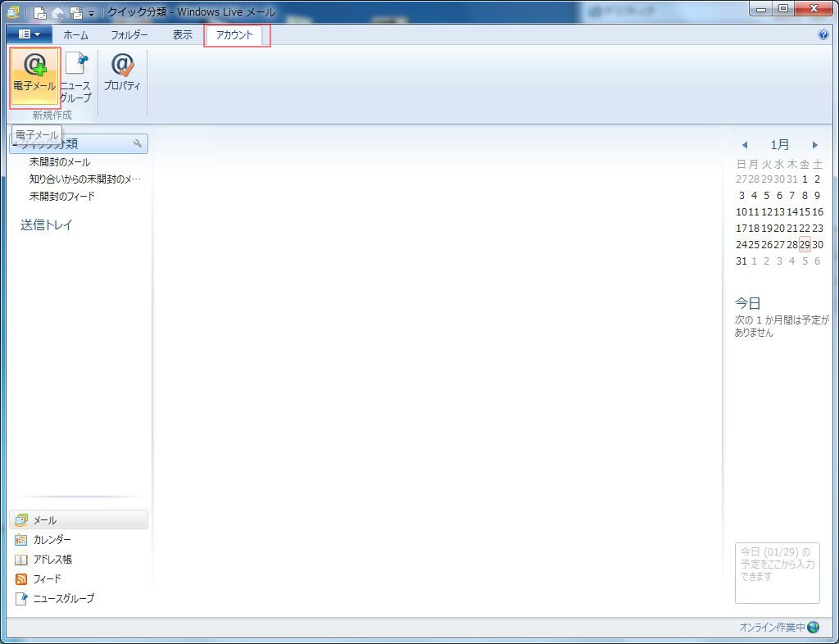Image resolution: width=839 pixels, height=644 pixels.
Task: Click the 次の 1 か月間は予定がありません message
Action: (x=782, y=326)
